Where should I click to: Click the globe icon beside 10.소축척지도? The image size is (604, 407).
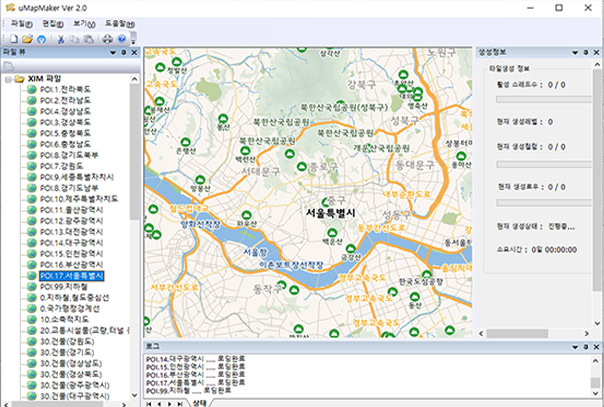pos(32,320)
